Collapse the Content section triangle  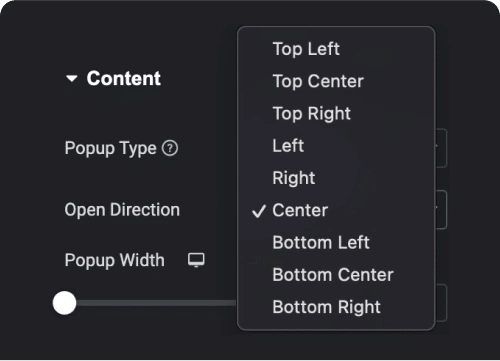click(72, 79)
